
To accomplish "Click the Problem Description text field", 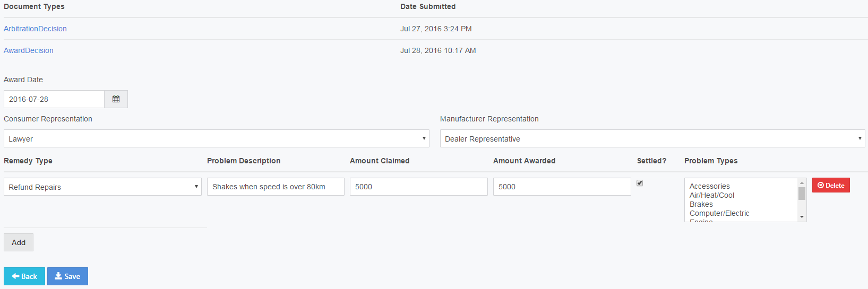I will point(276,187).
